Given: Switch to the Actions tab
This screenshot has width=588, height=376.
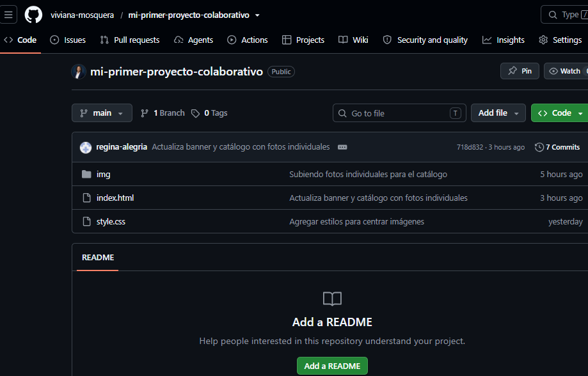Looking at the screenshot, I should [x=248, y=40].
